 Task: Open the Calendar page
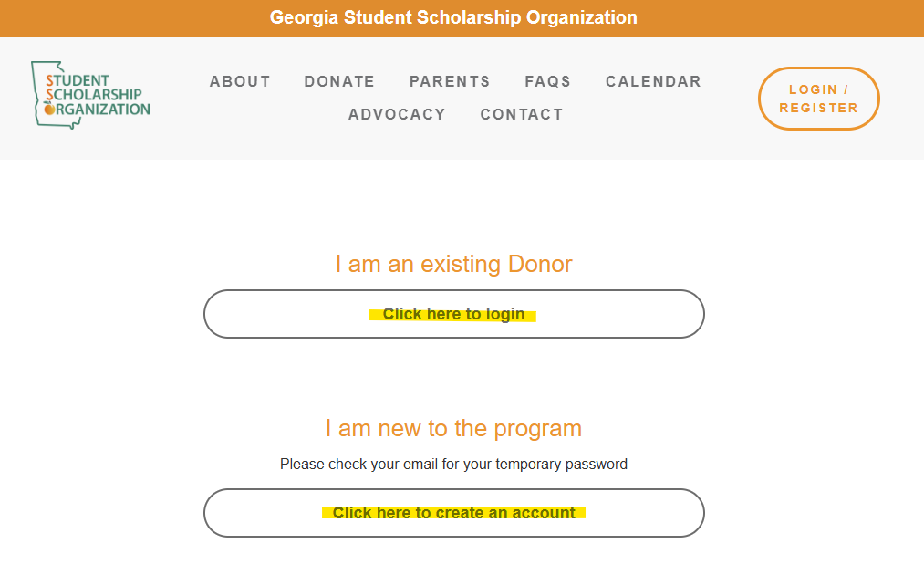[653, 81]
